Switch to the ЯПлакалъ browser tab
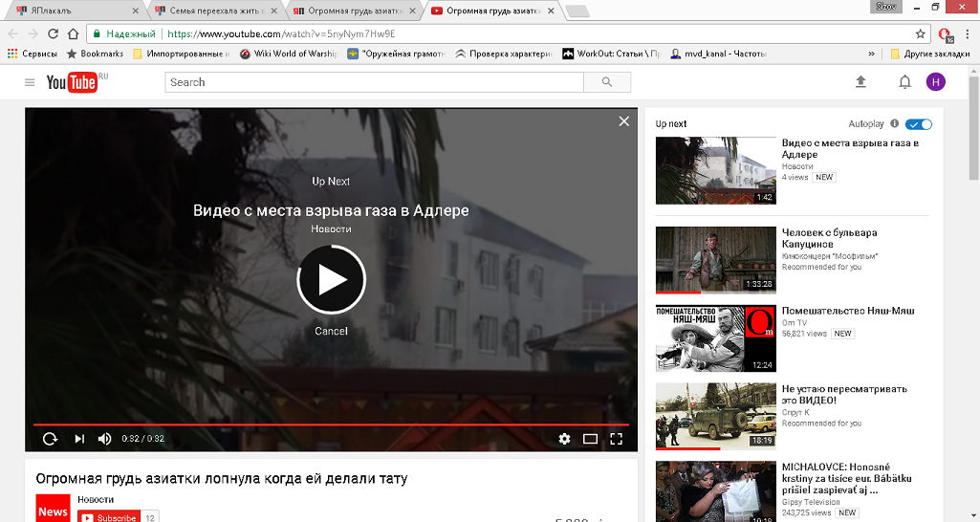 pyautogui.click(x=72, y=11)
